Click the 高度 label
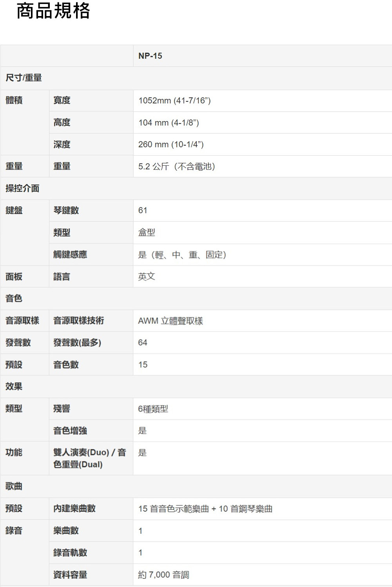392x587 pixels. 62,122
